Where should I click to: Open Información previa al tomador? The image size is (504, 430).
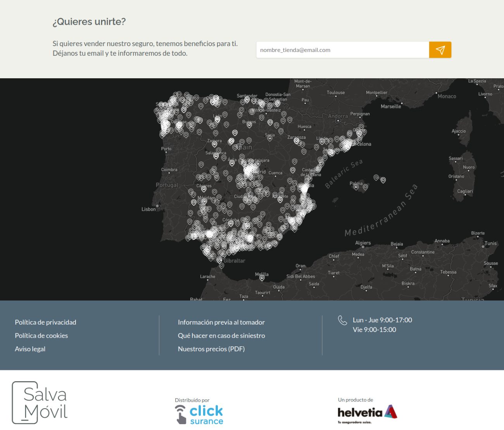pos(221,322)
